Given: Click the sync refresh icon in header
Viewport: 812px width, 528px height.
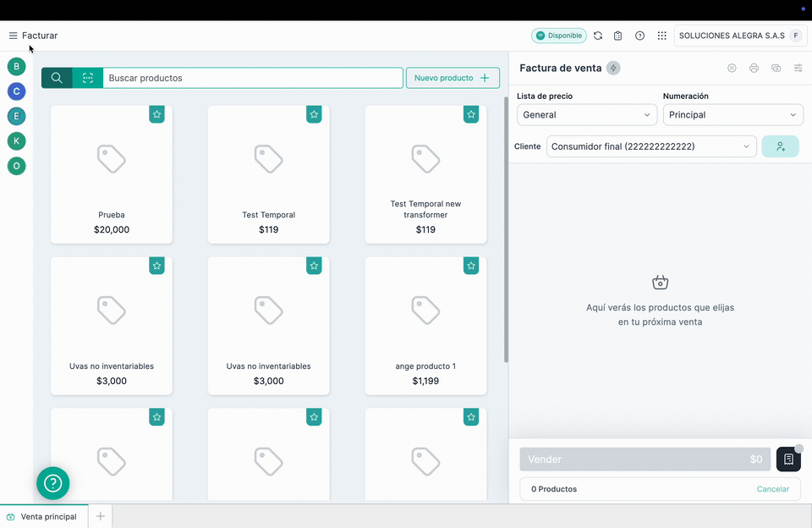Looking at the screenshot, I should (598, 36).
